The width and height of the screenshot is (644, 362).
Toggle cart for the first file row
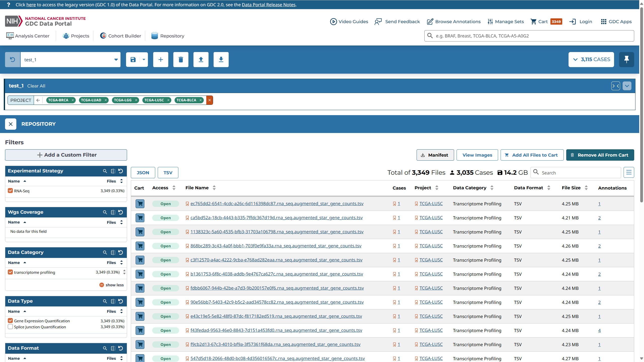pos(140,204)
